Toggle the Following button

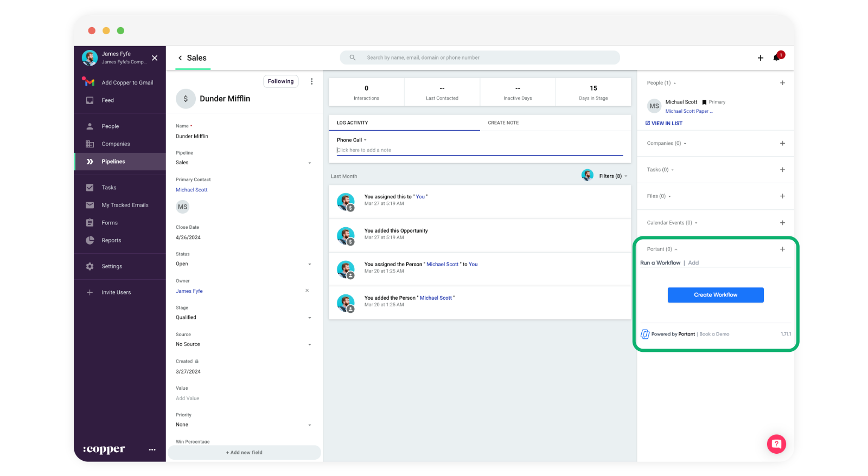click(x=280, y=81)
